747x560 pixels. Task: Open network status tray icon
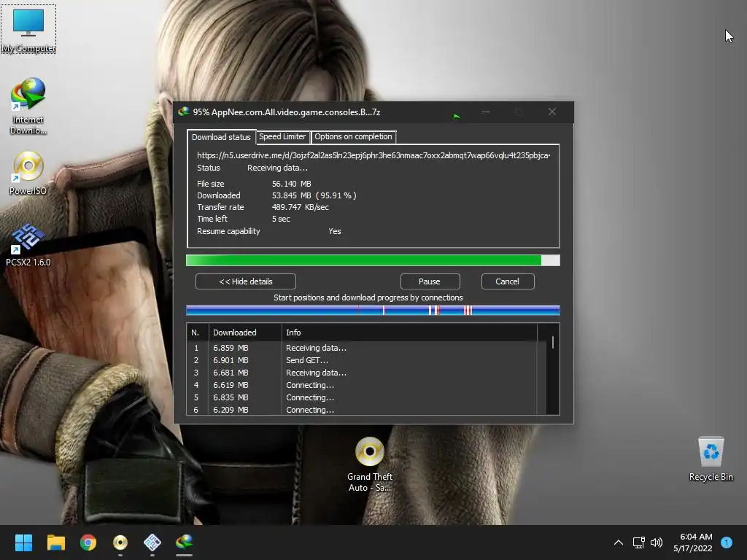pyautogui.click(x=638, y=542)
